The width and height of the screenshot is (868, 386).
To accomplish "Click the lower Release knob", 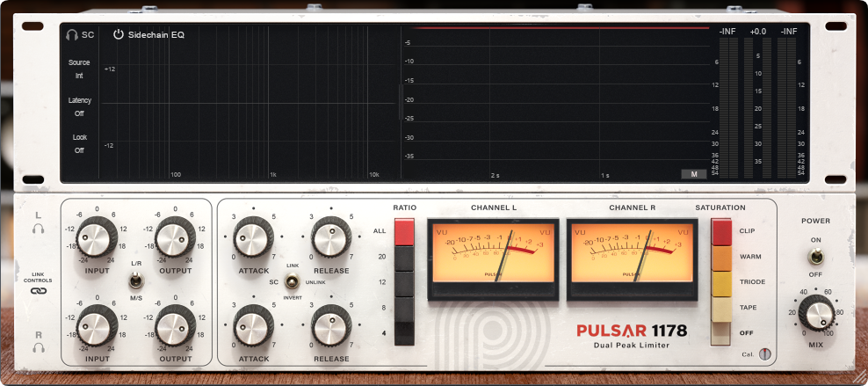I will click(x=331, y=325).
